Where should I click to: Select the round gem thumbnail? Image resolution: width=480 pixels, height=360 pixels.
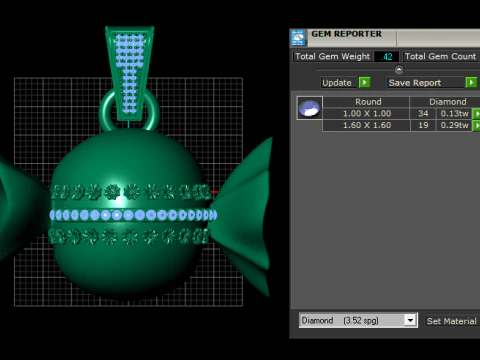(x=310, y=108)
